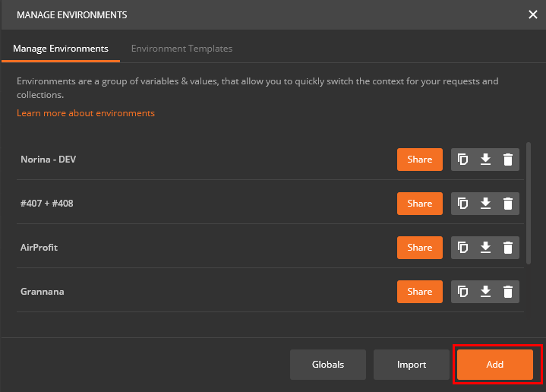Screen dimensions: 546x392
Task: Duplicate the #407 + #408 environment
Action: [x=462, y=204]
